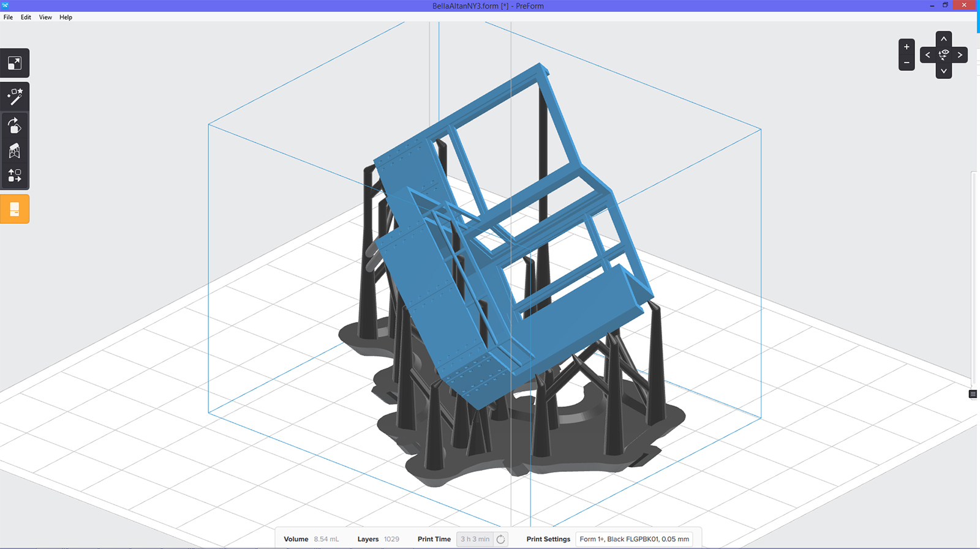The image size is (980, 549).
Task: Open the One-Click Print magic wand tool
Action: tap(15, 96)
